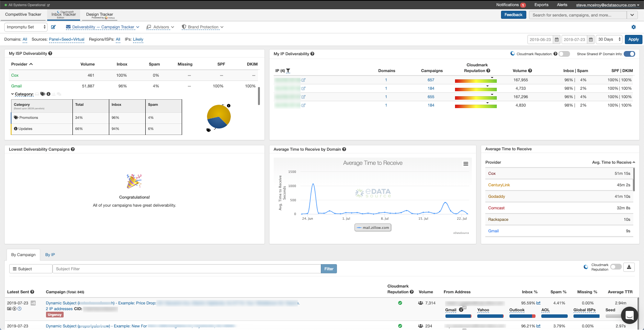Screen dimensions: 644x332
Task: Click the download export icon button
Action: click(629, 267)
